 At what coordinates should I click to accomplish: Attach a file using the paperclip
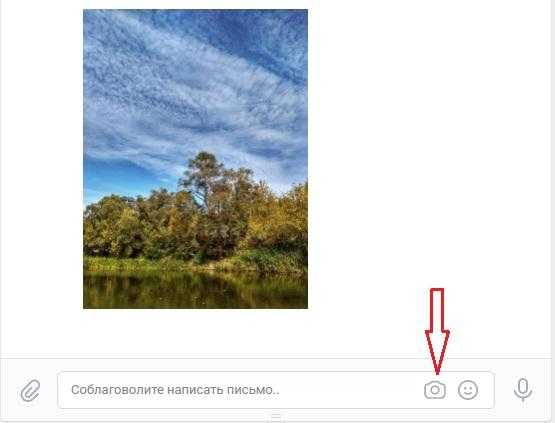click(x=30, y=390)
